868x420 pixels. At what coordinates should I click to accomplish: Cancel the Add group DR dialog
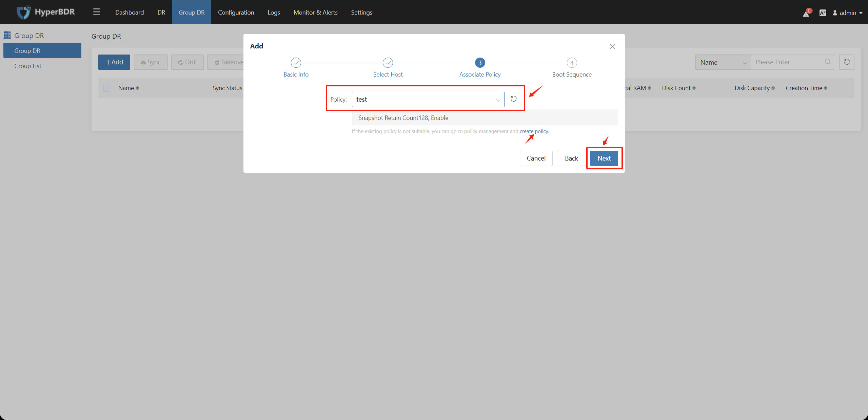coord(536,158)
